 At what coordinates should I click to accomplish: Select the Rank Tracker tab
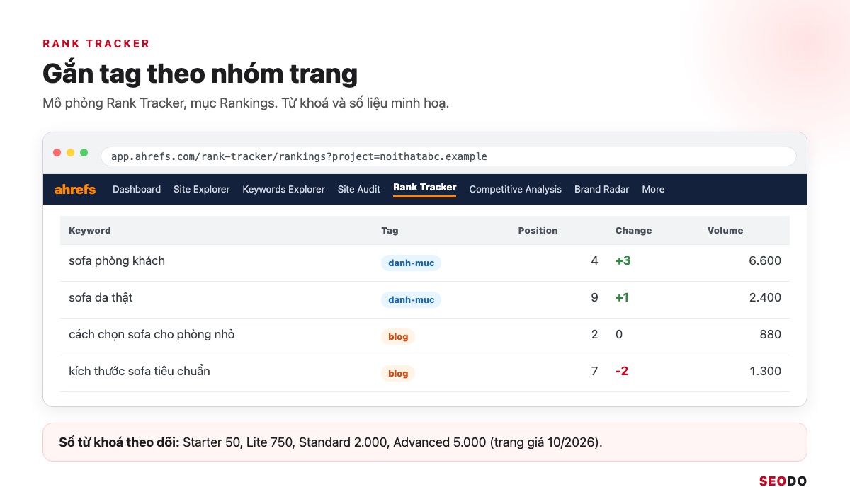425,188
